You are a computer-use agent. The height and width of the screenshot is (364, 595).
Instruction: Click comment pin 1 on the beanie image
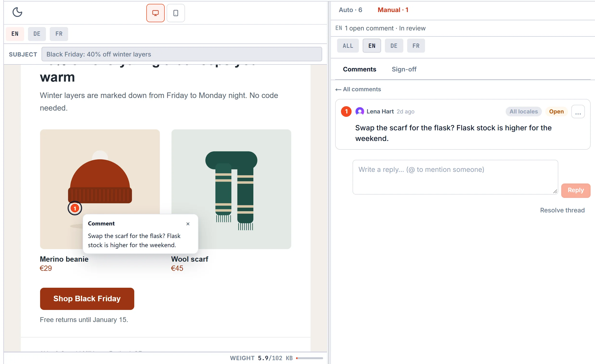pos(75,208)
